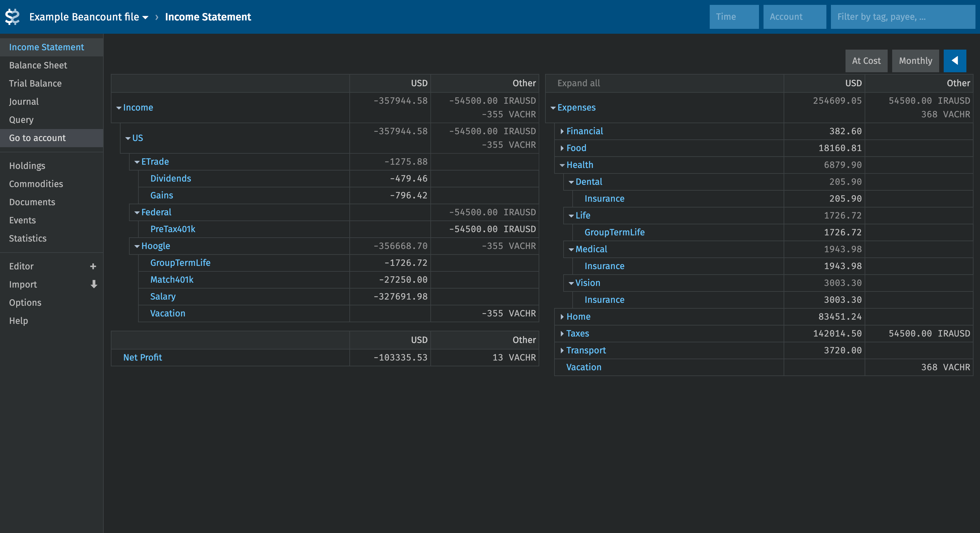Open the Vision Insurance account link
Screen dimensions: 980x533
coord(604,300)
